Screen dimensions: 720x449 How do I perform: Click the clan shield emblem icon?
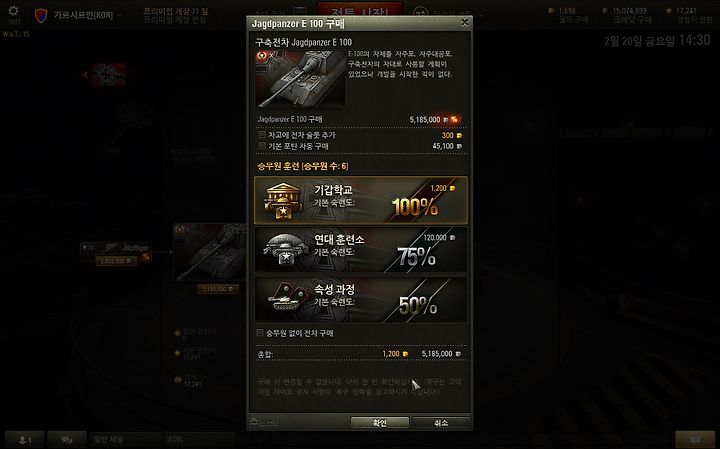click(41, 16)
